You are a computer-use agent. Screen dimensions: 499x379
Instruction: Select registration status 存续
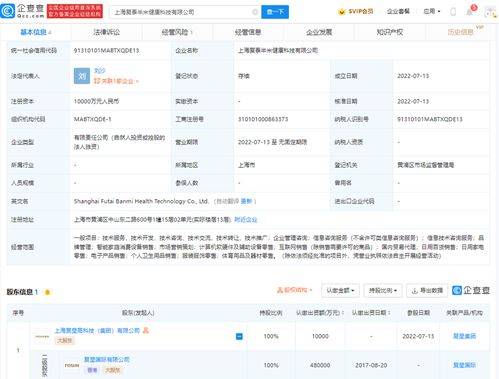[243, 76]
